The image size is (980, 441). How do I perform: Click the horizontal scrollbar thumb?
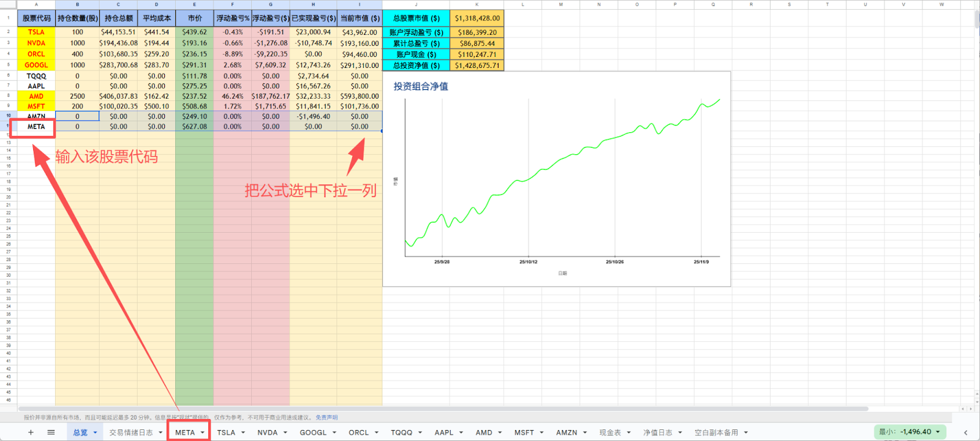tap(443, 409)
